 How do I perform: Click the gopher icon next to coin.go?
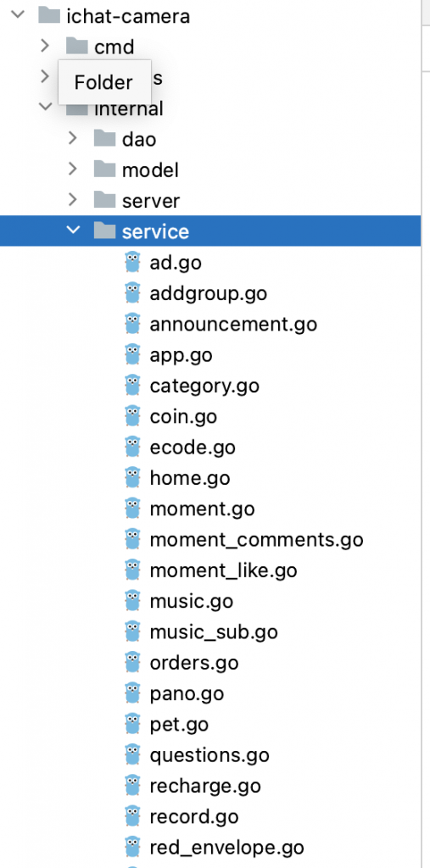coord(132,415)
